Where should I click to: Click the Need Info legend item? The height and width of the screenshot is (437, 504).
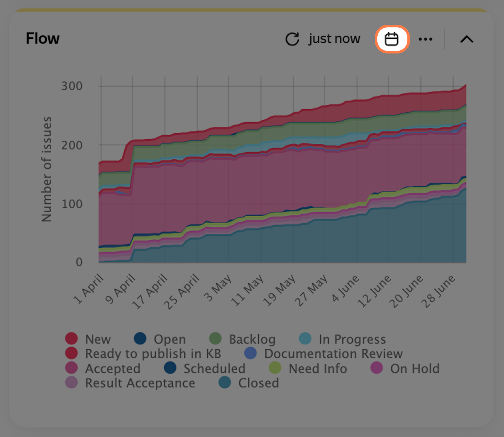pyautogui.click(x=308, y=368)
